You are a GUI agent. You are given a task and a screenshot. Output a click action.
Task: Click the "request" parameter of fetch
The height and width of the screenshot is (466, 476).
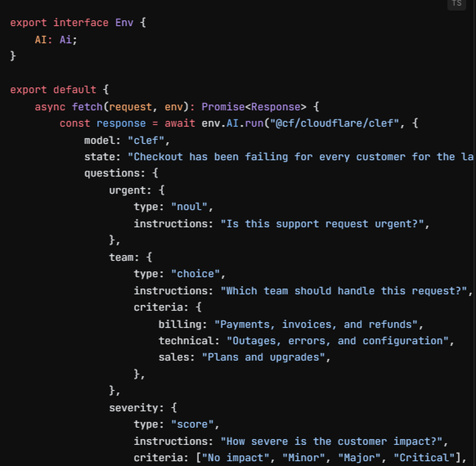click(130, 107)
